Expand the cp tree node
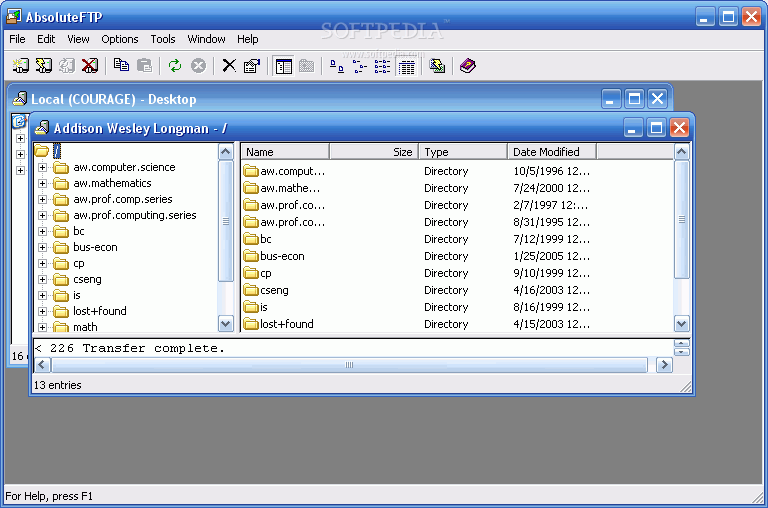 [43, 264]
